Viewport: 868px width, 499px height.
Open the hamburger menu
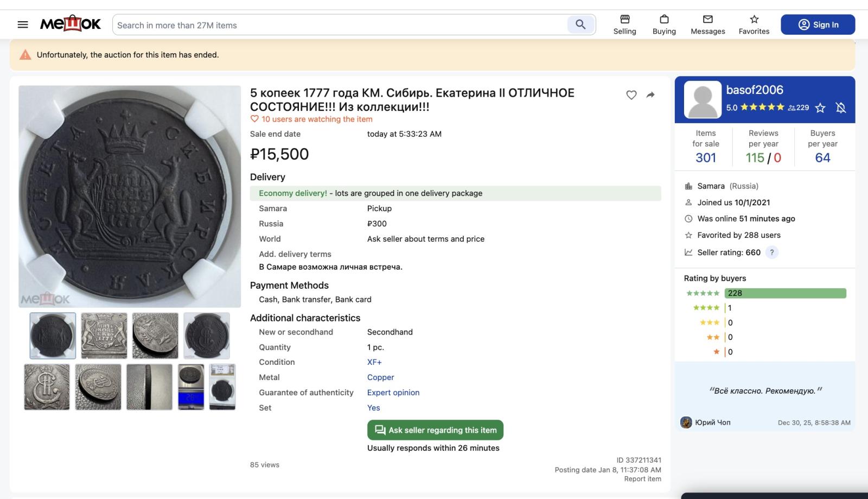pyautogui.click(x=23, y=24)
